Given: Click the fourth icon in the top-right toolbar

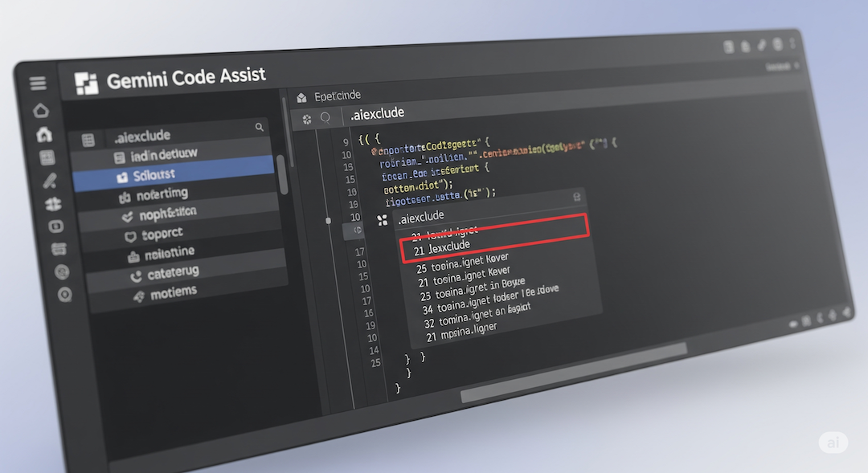Looking at the screenshot, I should 778,44.
